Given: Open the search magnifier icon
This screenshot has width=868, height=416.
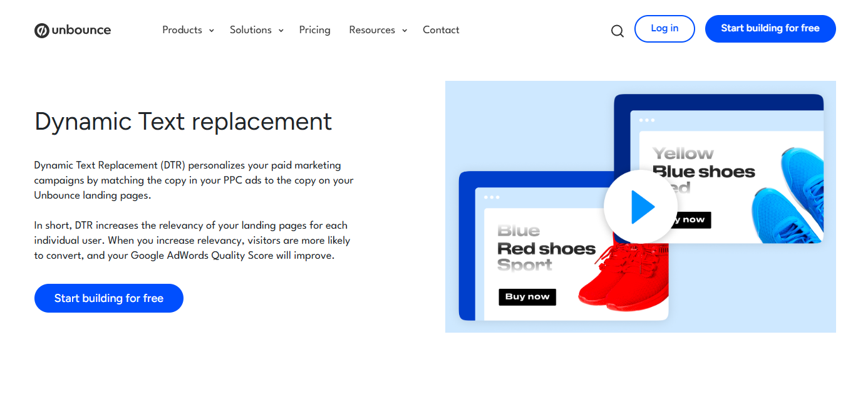Looking at the screenshot, I should [x=617, y=31].
